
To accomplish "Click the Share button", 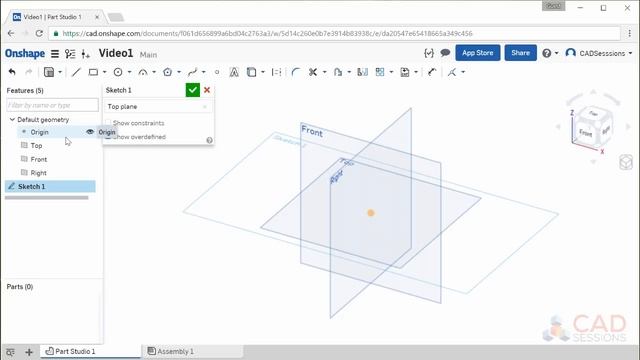I will point(520,53).
